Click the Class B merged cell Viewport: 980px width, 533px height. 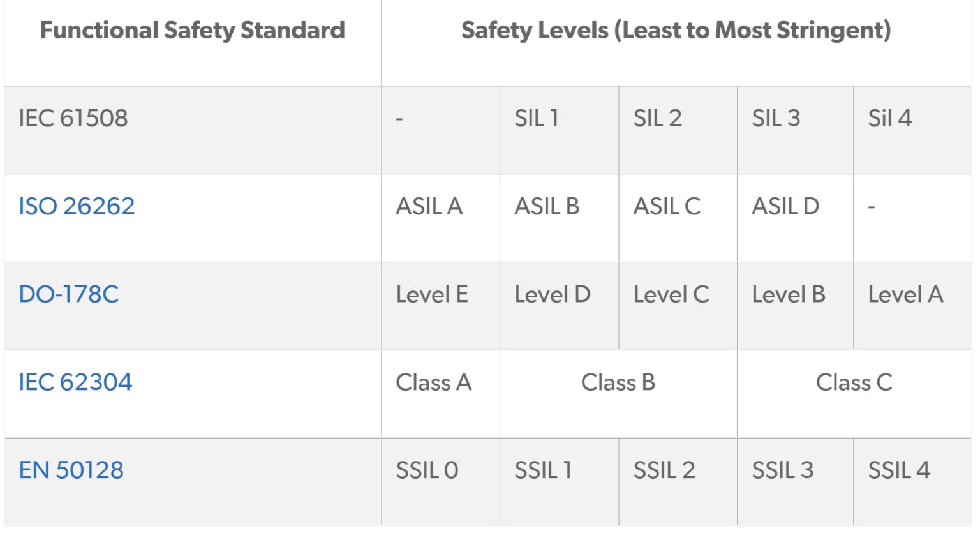tap(618, 382)
